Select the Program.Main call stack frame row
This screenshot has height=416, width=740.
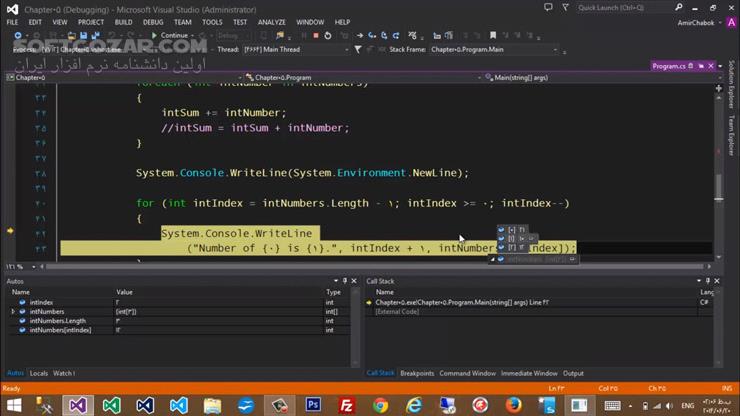tap(539, 302)
